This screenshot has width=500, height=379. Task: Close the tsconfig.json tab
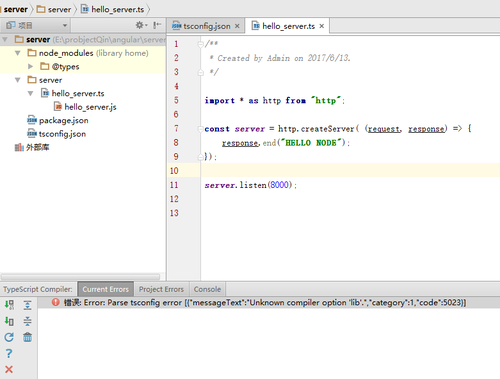pyautogui.click(x=237, y=26)
